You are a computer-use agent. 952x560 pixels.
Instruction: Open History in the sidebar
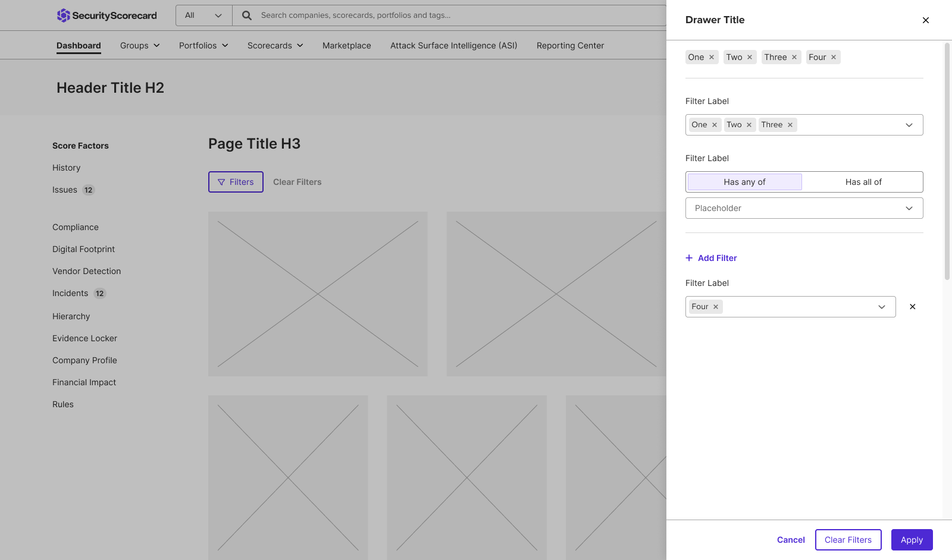click(x=67, y=168)
